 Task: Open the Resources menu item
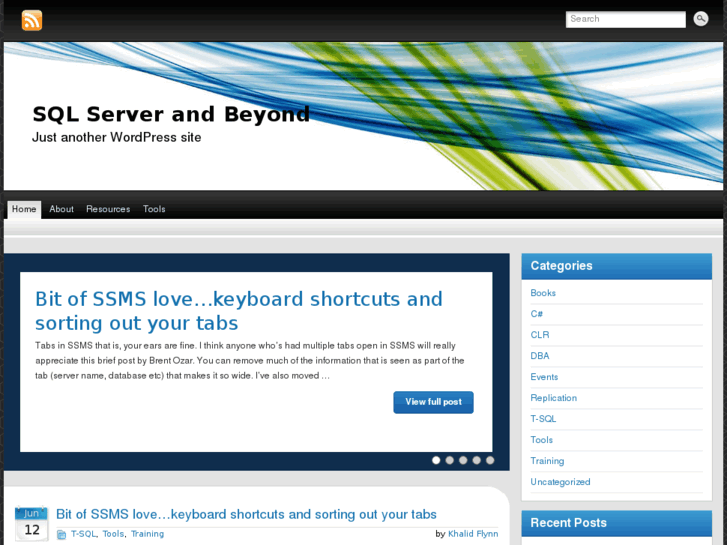pos(108,209)
